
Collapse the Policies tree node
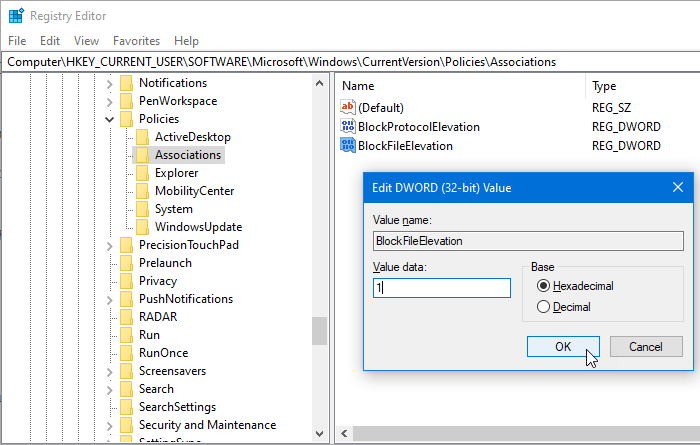pyautogui.click(x=110, y=119)
